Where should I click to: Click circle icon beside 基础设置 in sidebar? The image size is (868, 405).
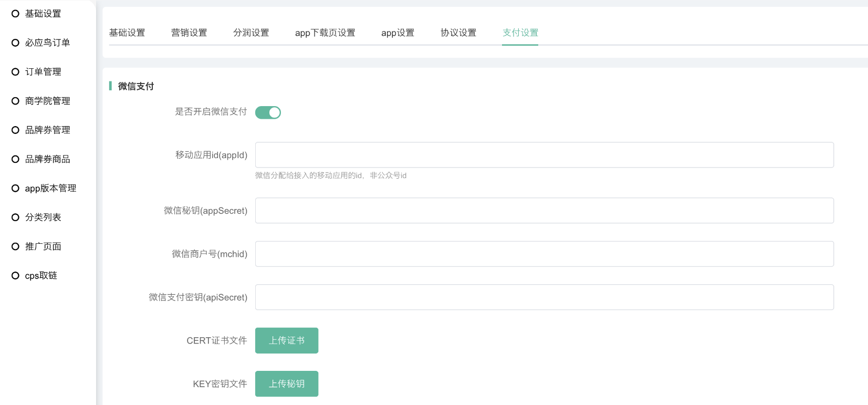coord(15,14)
